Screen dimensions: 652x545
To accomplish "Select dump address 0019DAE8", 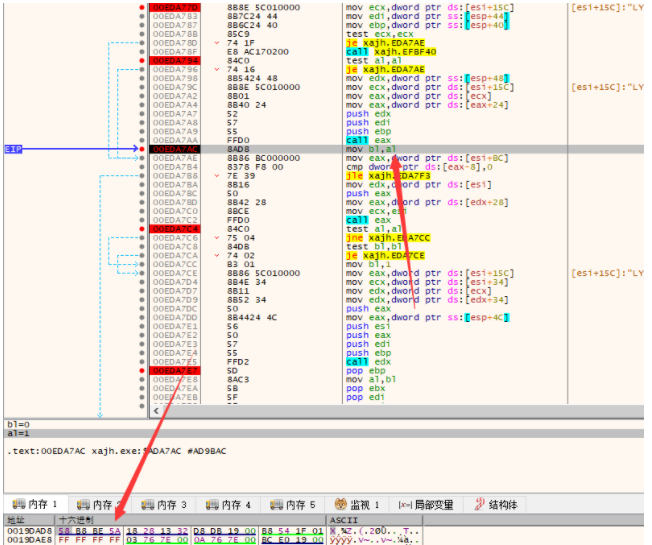I will coord(30,540).
